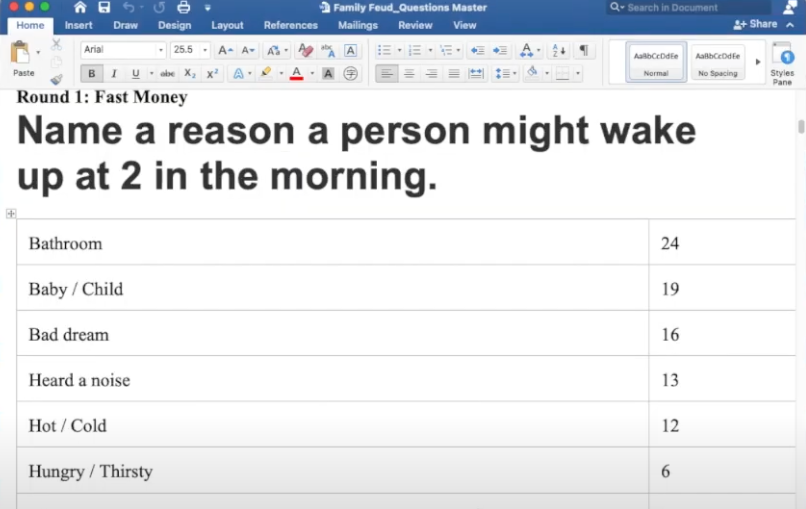Open the Change Case dropdown

(x=277, y=50)
